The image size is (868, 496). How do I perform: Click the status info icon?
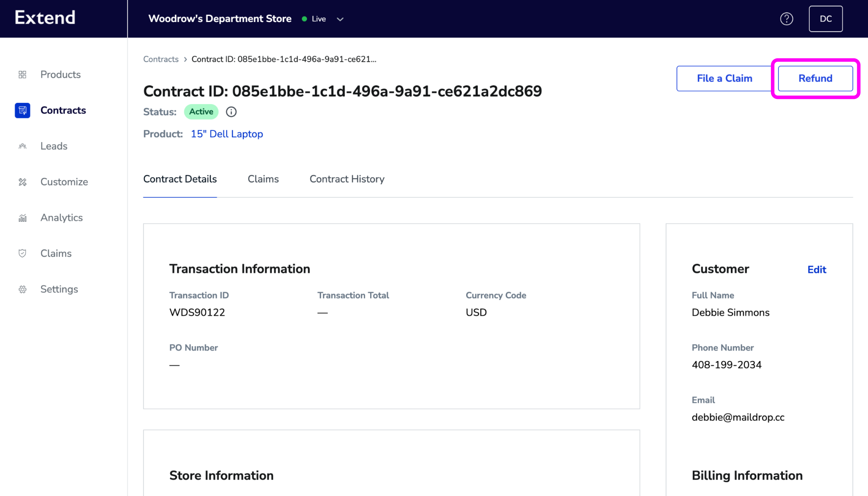pyautogui.click(x=231, y=112)
